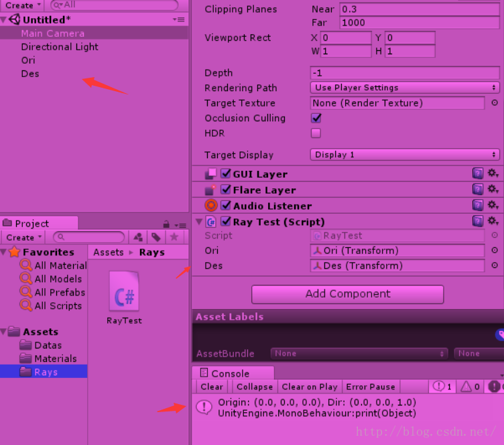Open AssetBundle variant None dropdown
Viewport: 504px width, 445px height.
click(x=479, y=353)
